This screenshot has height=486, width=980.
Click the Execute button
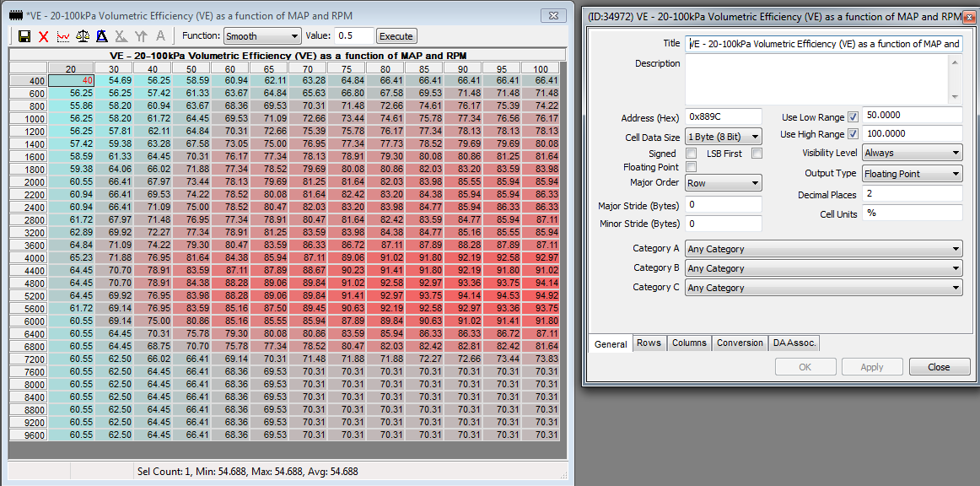coord(396,36)
